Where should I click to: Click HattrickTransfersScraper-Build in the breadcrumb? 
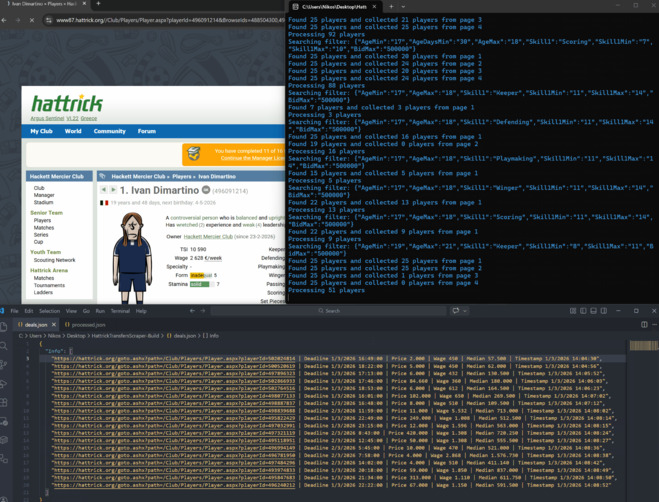click(x=125, y=336)
